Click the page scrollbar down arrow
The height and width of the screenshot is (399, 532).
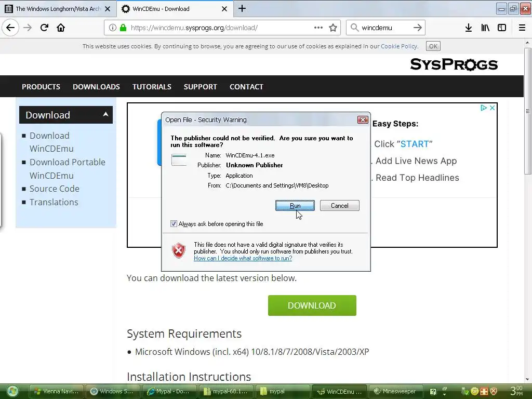point(527,380)
